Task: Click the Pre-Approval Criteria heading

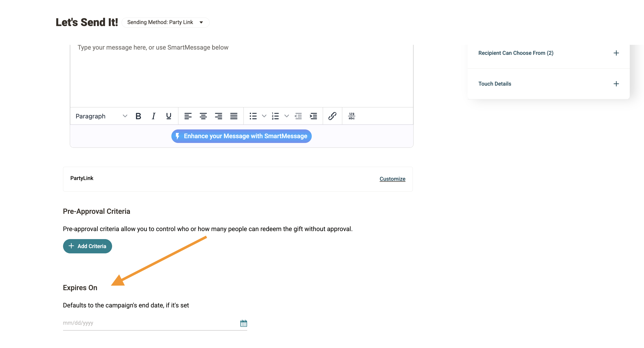Action: (x=97, y=211)
